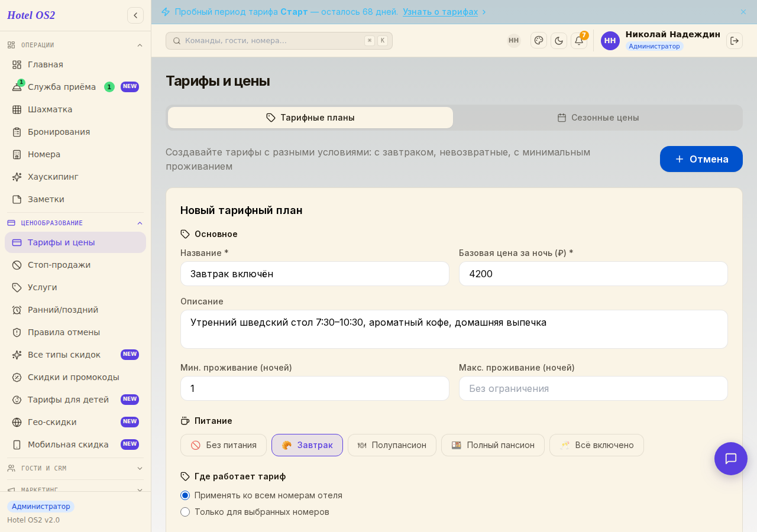Image resolution: width=757 pixels, height=532 pixels.
Task: Open notifications bell with 7 badge
Action: tap(579, 40)
